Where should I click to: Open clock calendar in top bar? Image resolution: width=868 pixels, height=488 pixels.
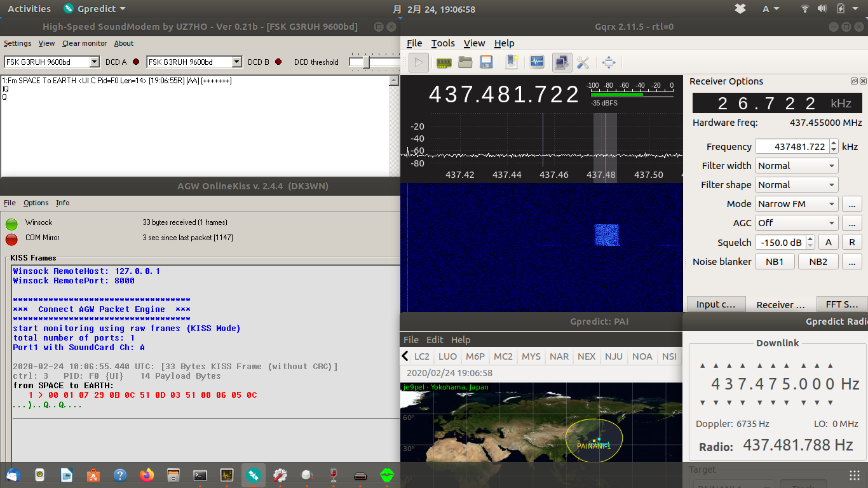point(434,9)
